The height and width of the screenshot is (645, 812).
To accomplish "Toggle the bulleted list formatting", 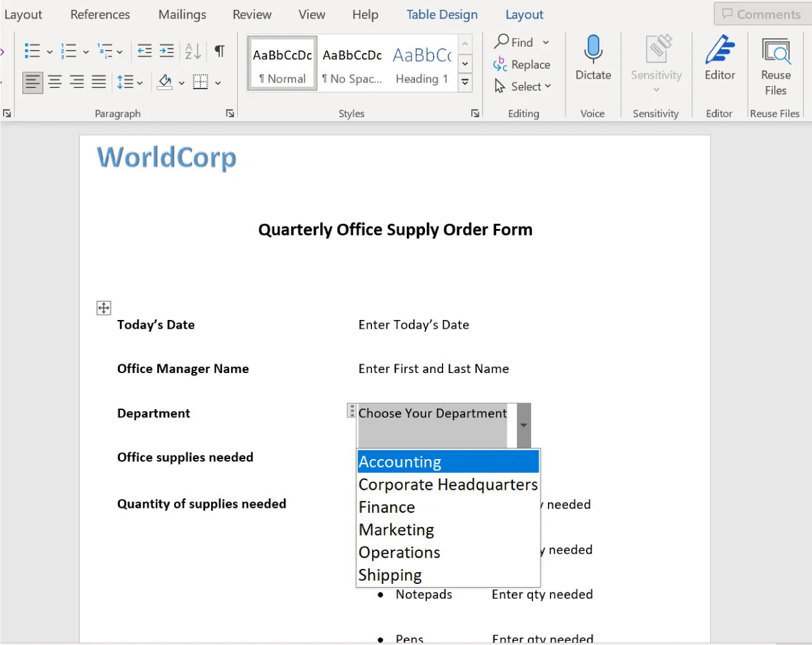I will point(33,51).
